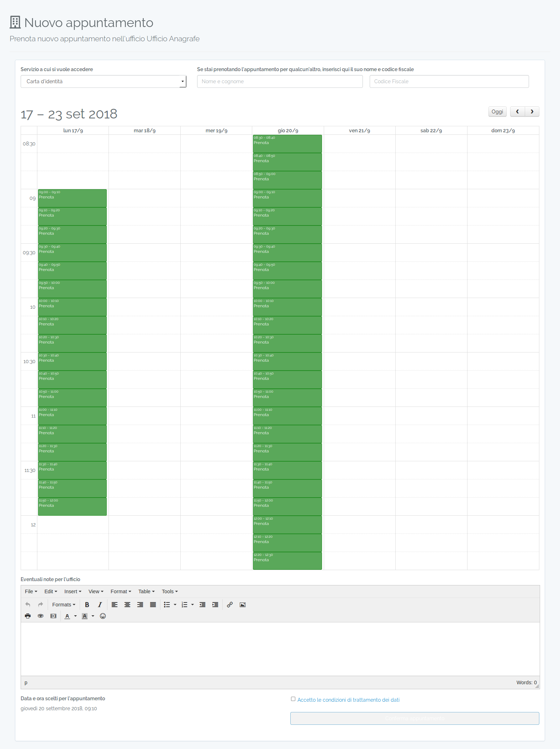Book Thursday slot 08:30 - 08:40
Screen dimensions: 560x749
tap(287, 144)
